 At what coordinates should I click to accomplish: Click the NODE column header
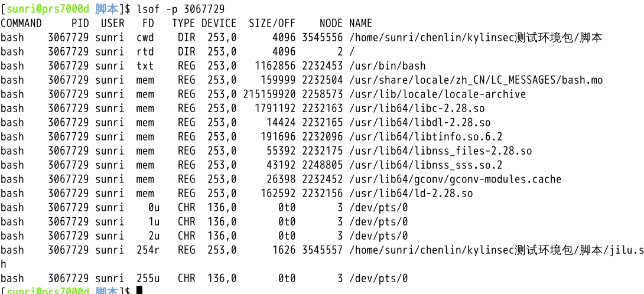tap(331, 23)
